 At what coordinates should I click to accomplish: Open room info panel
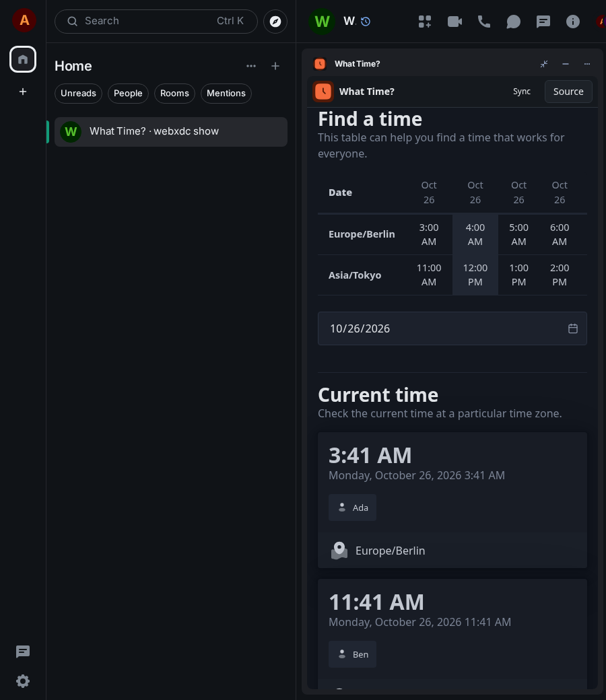pyautogui.click(x=572, y=22)
